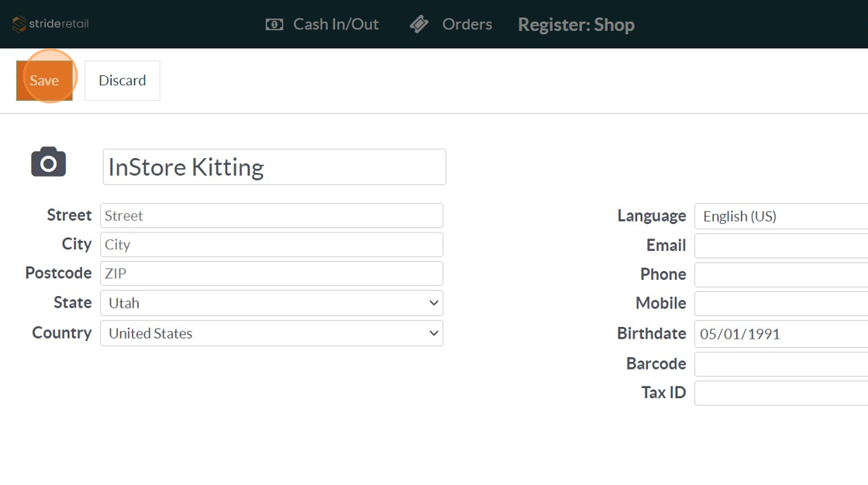Focus the Tax ID input field

point(781,393)
